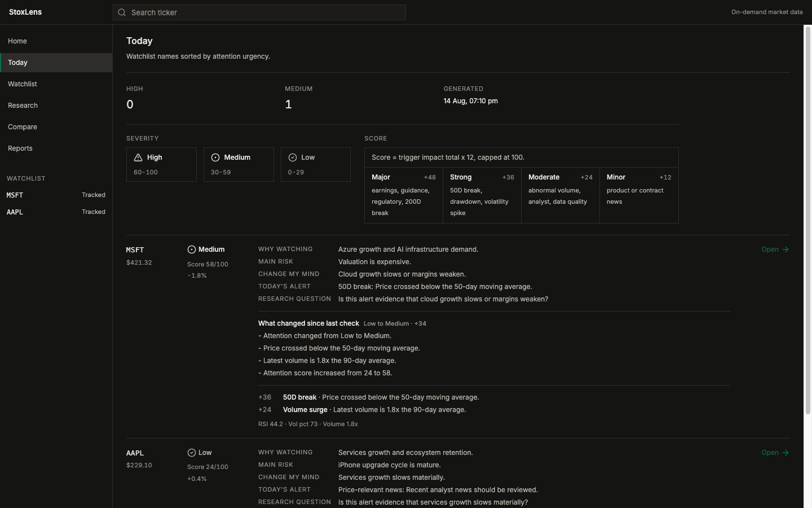The height and width of the screenshot is (508, 812).
Task: Click the AAPL price $229.10
Action: click(x=139, y=465)
